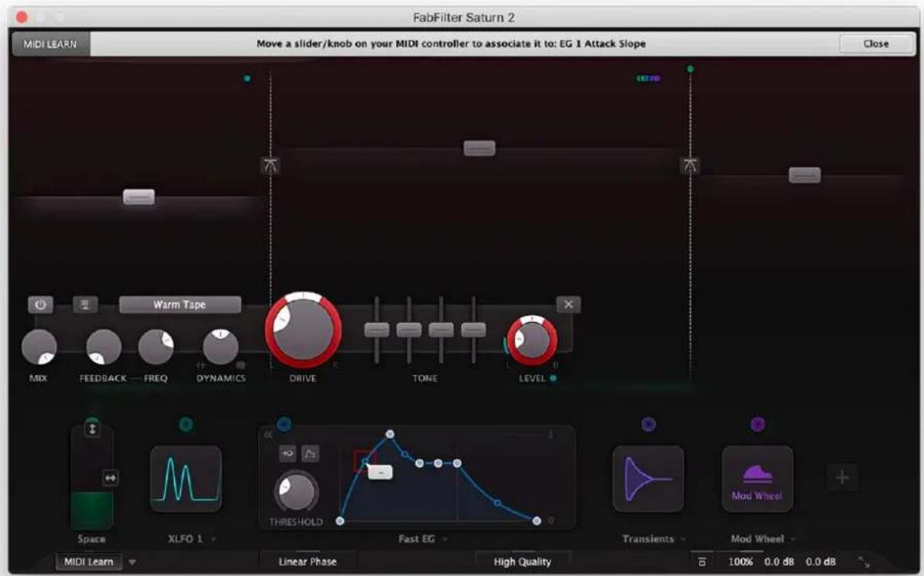Click the envelope end point at bottom right
Screen dimensions: 924x576
click(x=536, y=521)
